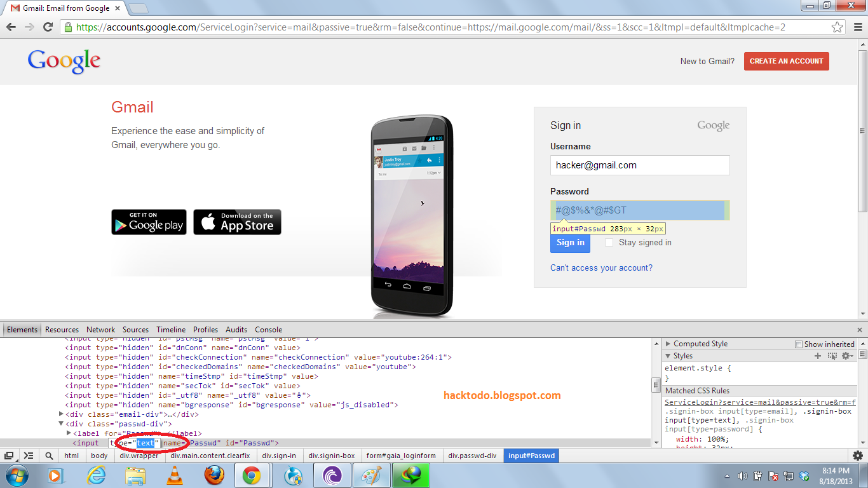Select the input hidden bgresponse line

pos(232,405)
